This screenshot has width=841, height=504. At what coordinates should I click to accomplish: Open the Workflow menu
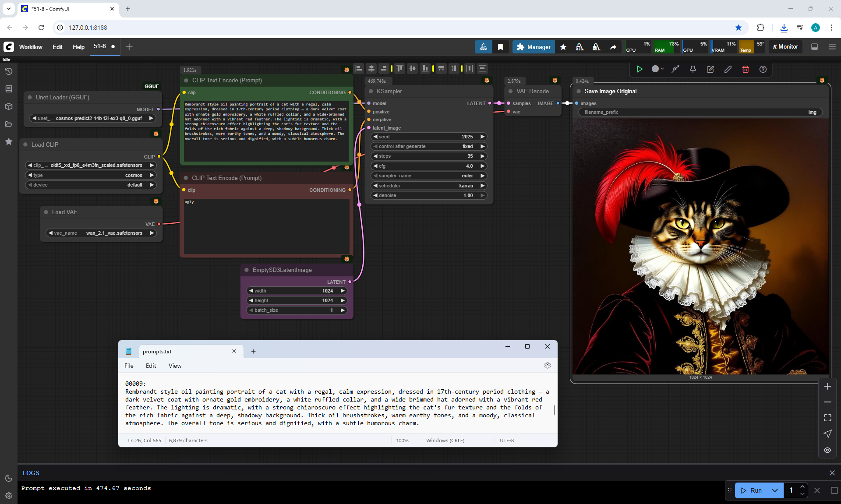[x=31, y=47]
